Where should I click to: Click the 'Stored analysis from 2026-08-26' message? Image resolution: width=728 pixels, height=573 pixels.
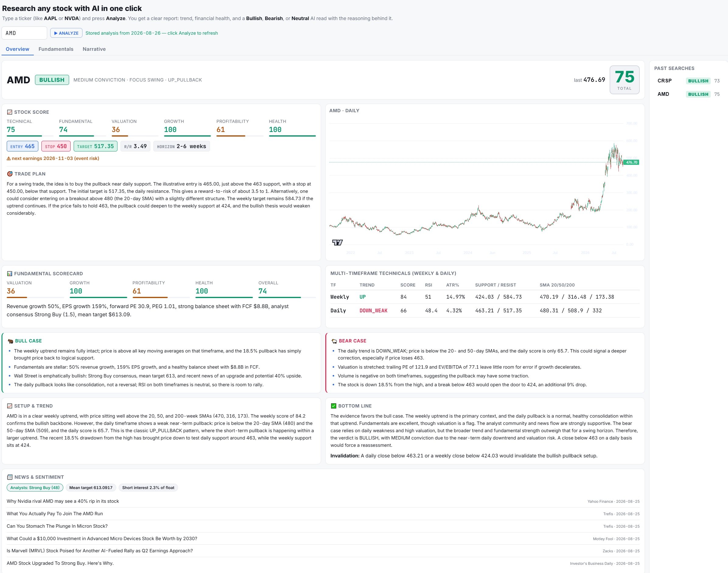point(151,33)
